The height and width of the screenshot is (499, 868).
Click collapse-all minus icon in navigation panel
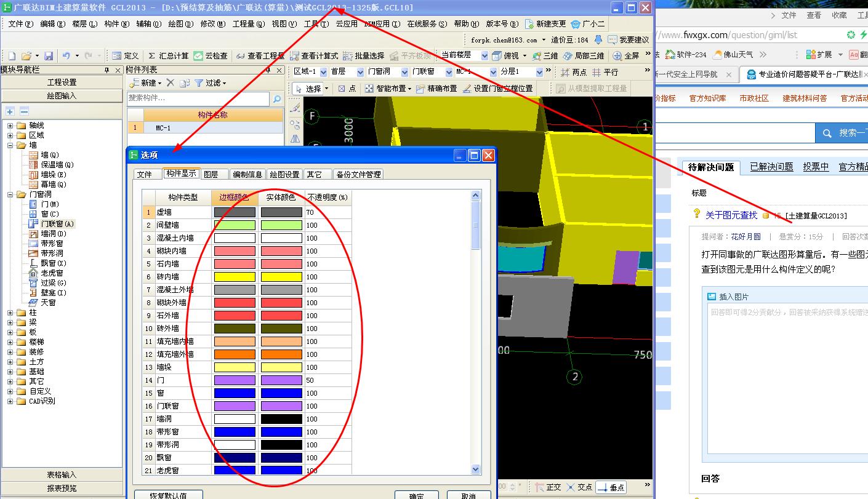click(24, 111)
